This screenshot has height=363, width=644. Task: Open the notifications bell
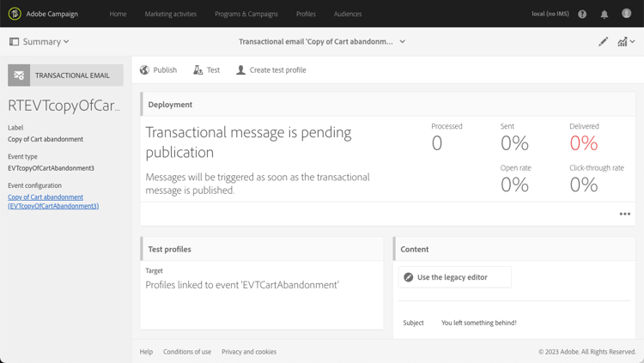605,15
